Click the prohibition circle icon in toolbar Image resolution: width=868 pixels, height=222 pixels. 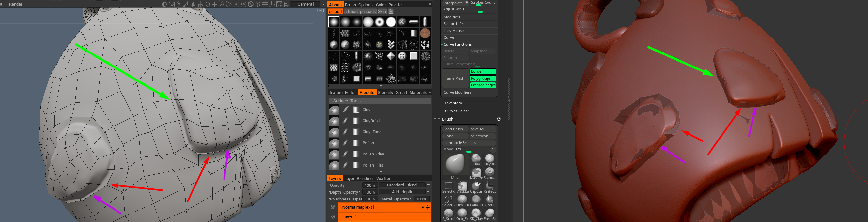251,4
